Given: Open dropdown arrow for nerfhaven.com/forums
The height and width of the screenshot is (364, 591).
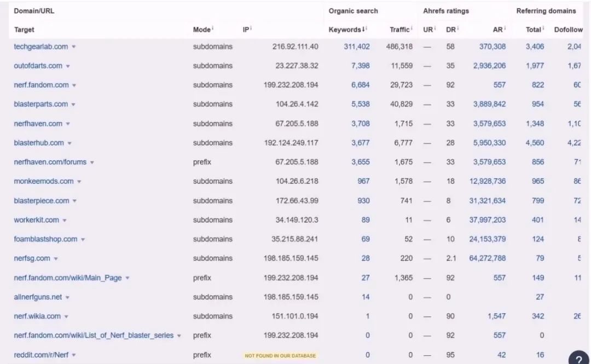Looking at the screenshot, I should pos(92,163).
